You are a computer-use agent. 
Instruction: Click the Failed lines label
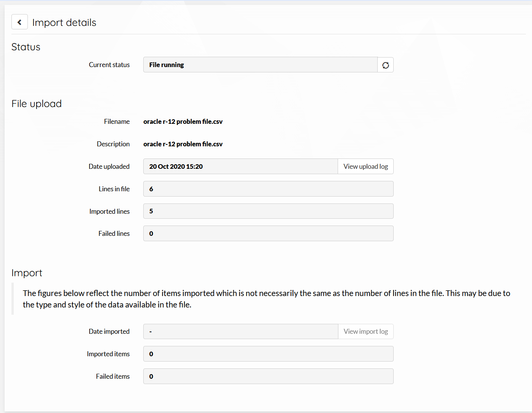[114, 234]
